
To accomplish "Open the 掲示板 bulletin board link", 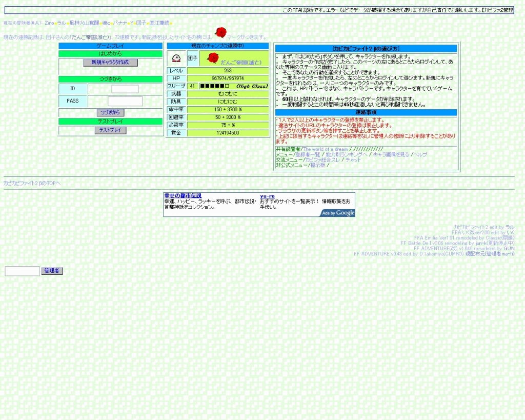I will (x=318, y=165).
